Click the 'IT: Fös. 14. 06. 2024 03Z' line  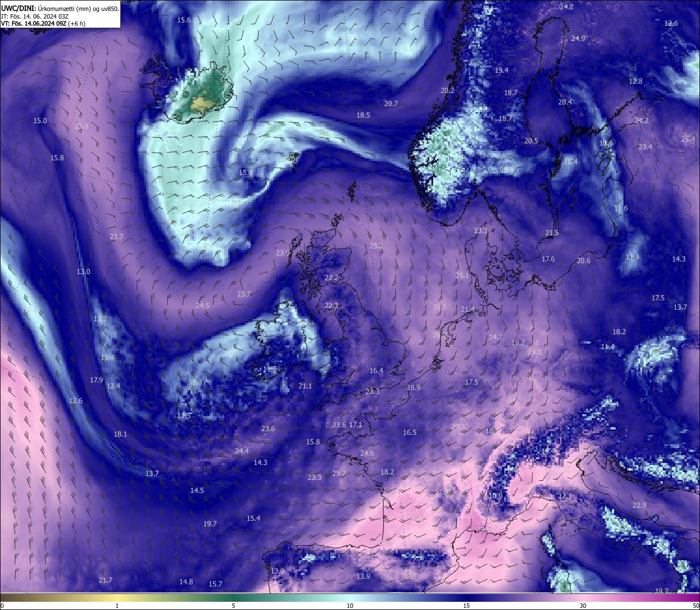35,16
